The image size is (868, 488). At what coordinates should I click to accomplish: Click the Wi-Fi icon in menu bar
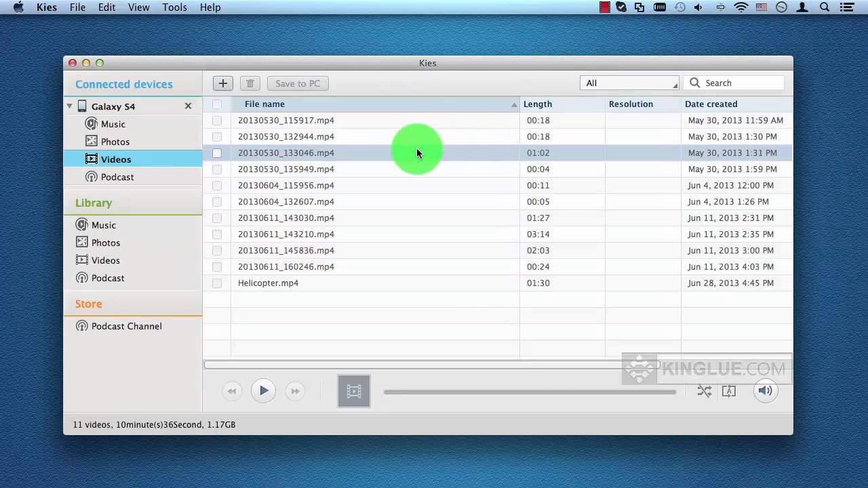(x=741, y=7)
